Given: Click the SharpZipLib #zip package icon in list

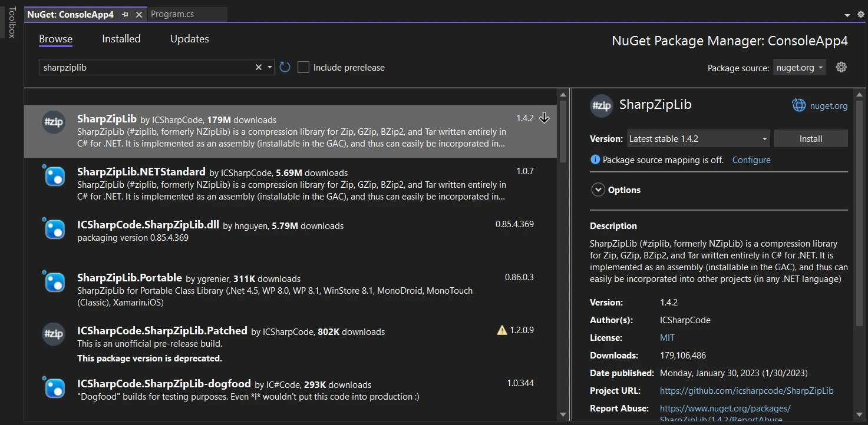Looking at the screenshot, I should (54, 122).
